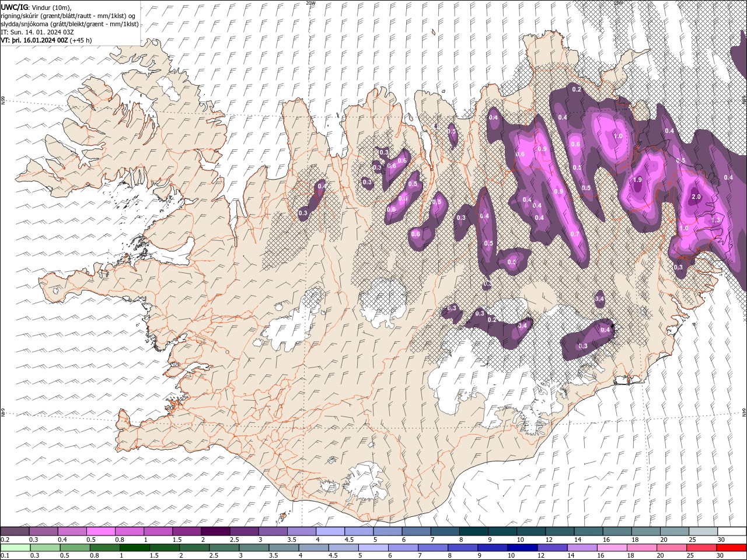Pick upper legend dark teal swatch between 8 and 9

[473, 531]
